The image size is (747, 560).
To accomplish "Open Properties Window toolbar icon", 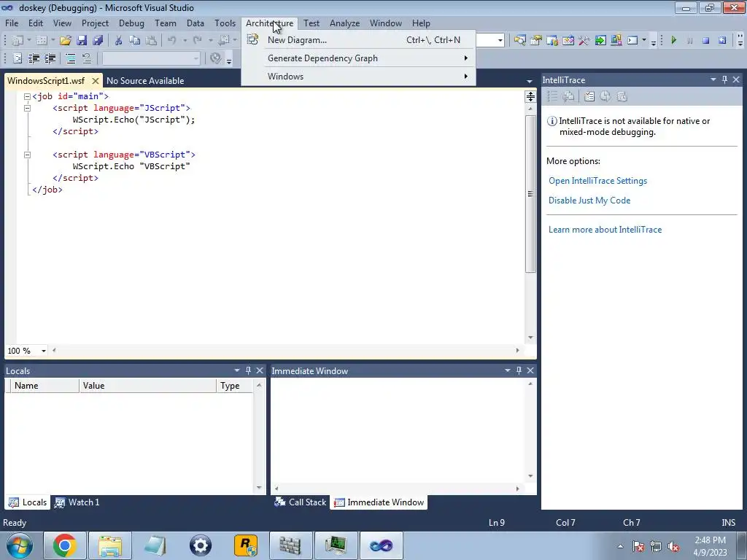I will pos(536,41).
